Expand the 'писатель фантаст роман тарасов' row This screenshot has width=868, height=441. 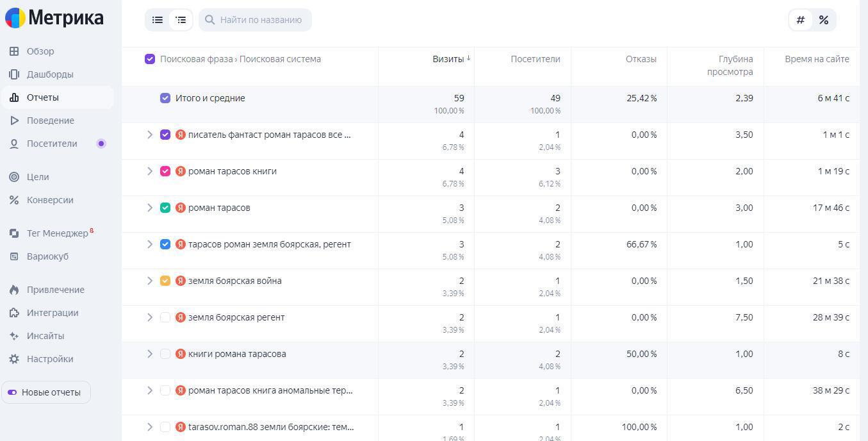pos(150,135)
